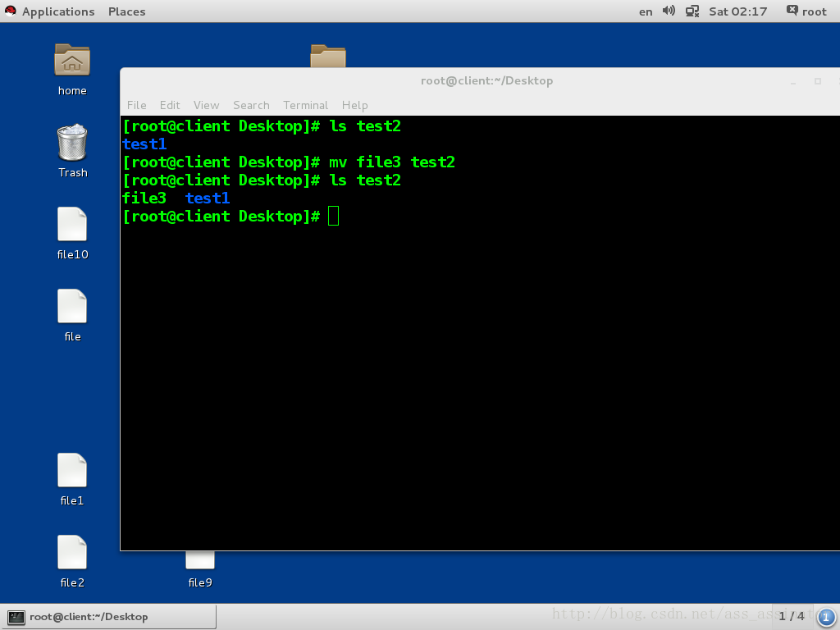Viewport: 840px width, 630px height.
Task: Maximize the terminal window
Action: (x=818, y=81)
